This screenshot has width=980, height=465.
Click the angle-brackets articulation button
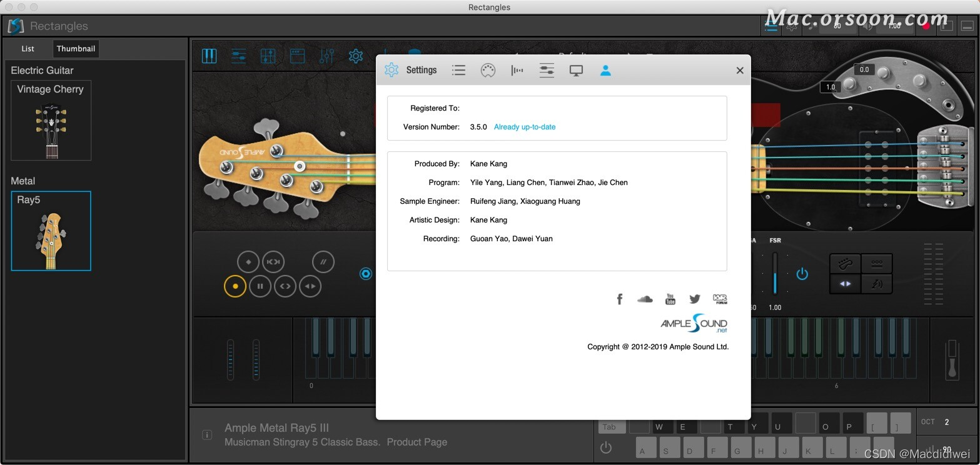[x=285, y=286]
